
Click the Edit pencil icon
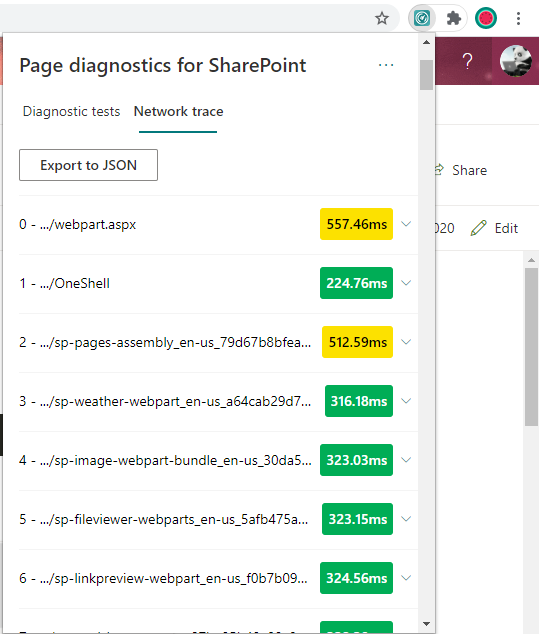point(478,228)
